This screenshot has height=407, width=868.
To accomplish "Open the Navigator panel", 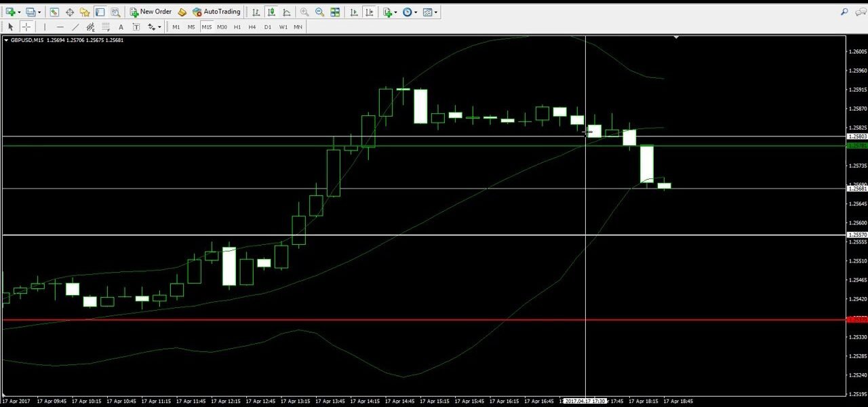I will pos(84,12).
